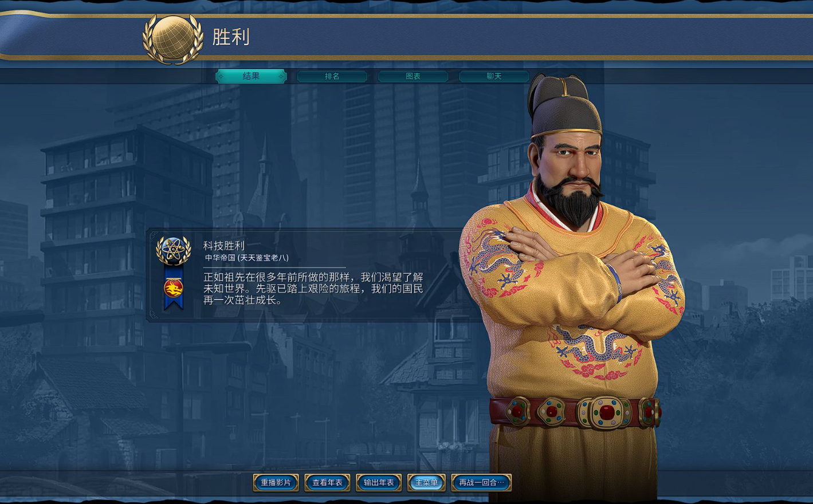Click the diamond ornament on 结果 tab's left edge
The height and width of the screenshot is (504, 813).
pos(221,76)
